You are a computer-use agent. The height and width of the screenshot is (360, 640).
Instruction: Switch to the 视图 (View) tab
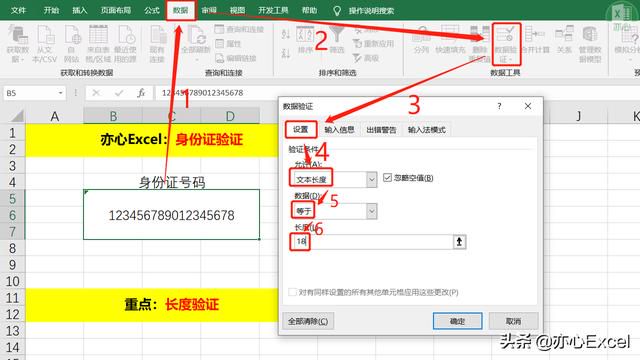click(x=237, y=10)
